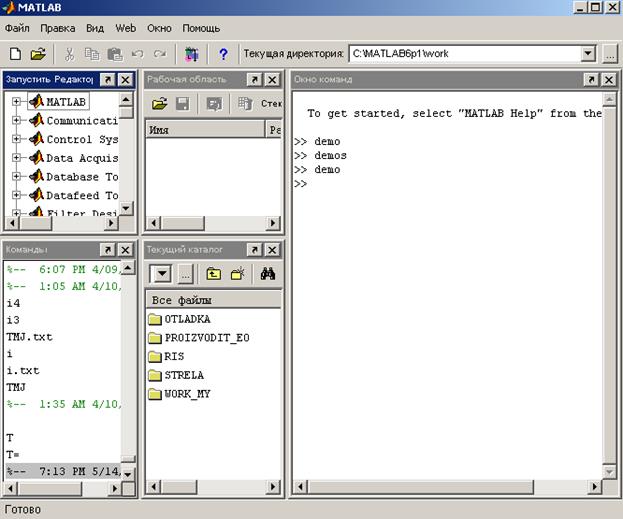
Task: Click Save workspace floppy icon
Action: 183,104
